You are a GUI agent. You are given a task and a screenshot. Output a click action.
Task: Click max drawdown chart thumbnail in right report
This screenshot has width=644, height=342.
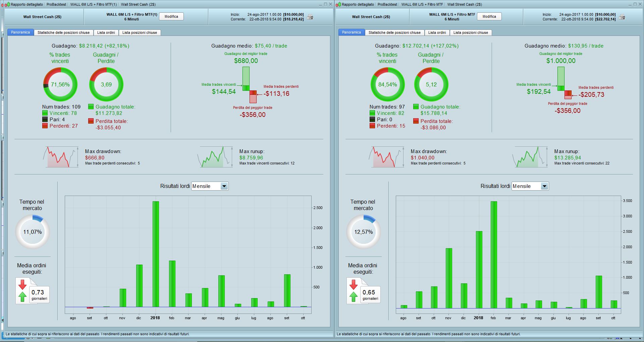click(x=386, y=157)
